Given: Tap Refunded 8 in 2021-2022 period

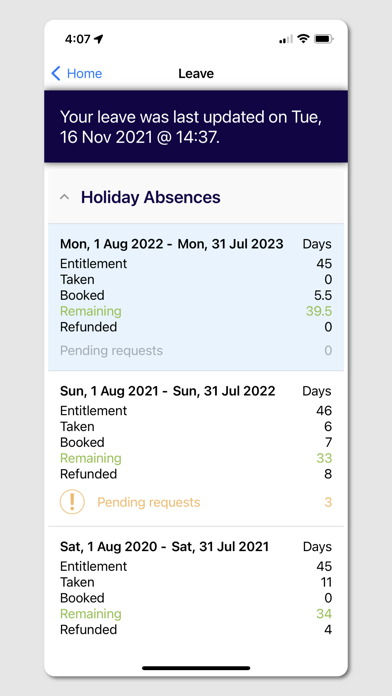Looking at the screenshot, I should (196, 474).
